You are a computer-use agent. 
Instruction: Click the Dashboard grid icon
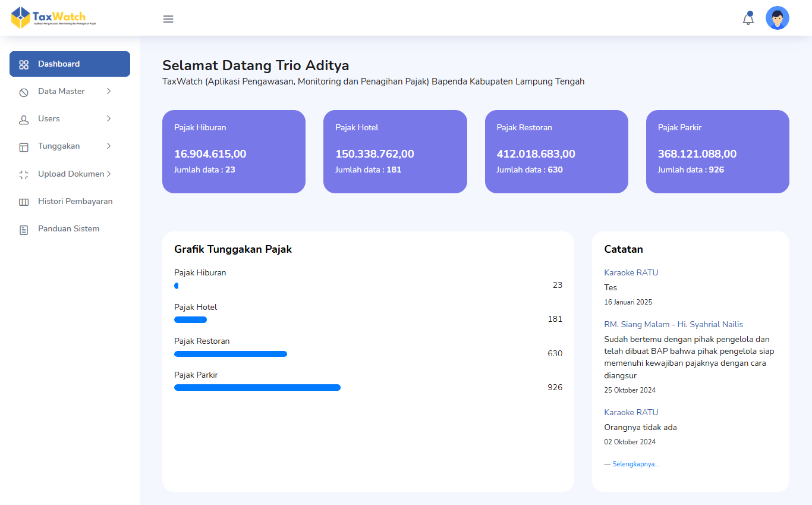pos(24,64)
